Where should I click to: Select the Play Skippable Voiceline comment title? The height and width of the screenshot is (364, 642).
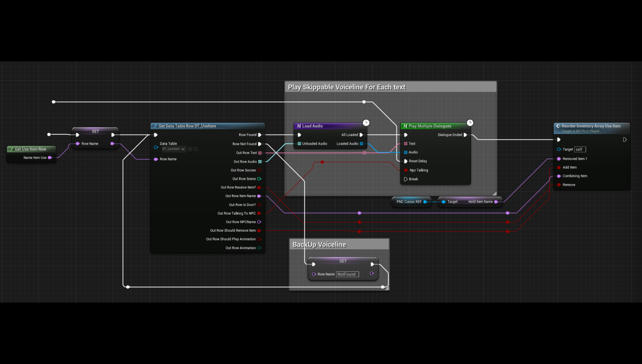[x=347, y=87]
